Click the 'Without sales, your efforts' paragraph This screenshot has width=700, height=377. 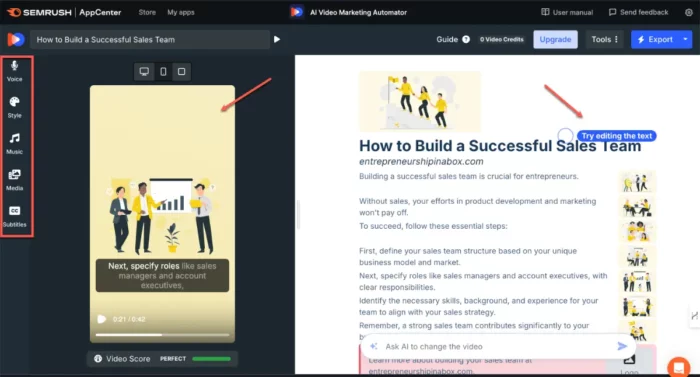pyautogui.click(x=478, y=207)
